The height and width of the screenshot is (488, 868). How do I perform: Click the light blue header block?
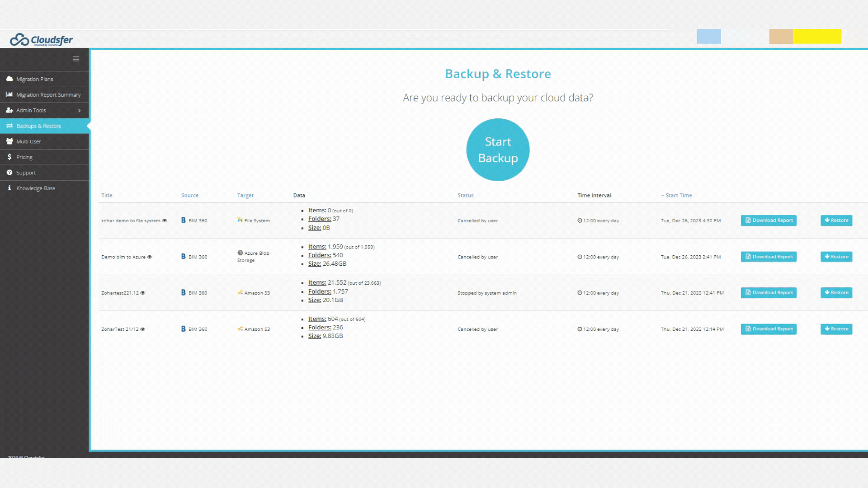coord(708,36)
